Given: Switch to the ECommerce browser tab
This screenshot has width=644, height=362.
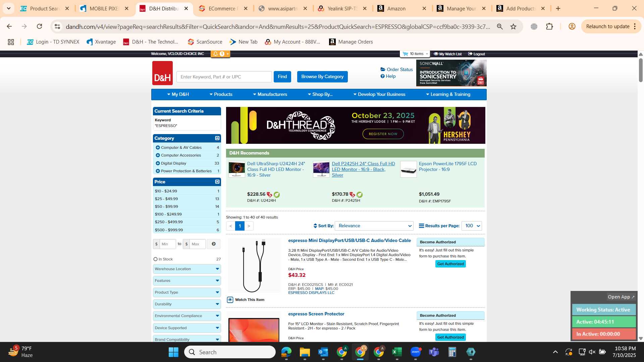Looking at the screenshot, I should [223, 8].
